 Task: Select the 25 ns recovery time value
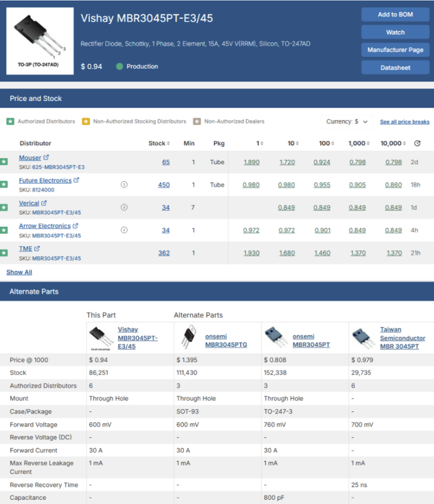[x=359, y=485]
